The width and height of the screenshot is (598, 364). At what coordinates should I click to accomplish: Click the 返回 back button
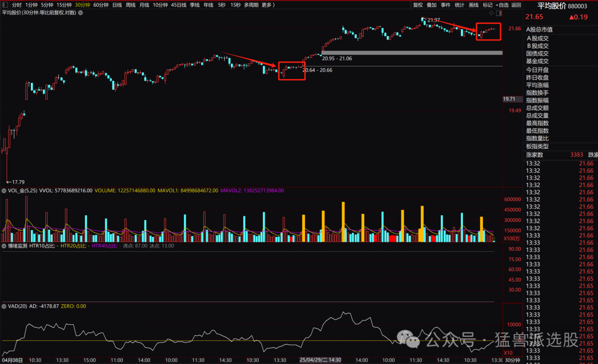[516, 5]
